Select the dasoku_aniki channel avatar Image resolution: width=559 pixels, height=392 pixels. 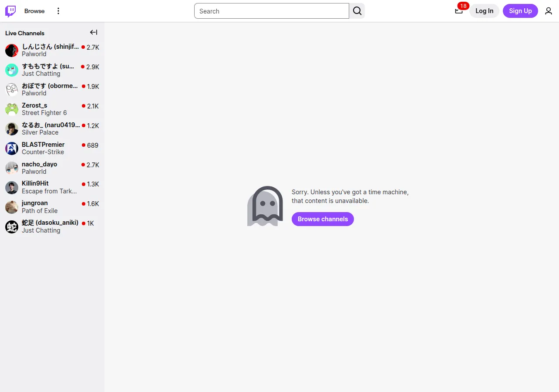pyautogui.click(x=12, y=226)
